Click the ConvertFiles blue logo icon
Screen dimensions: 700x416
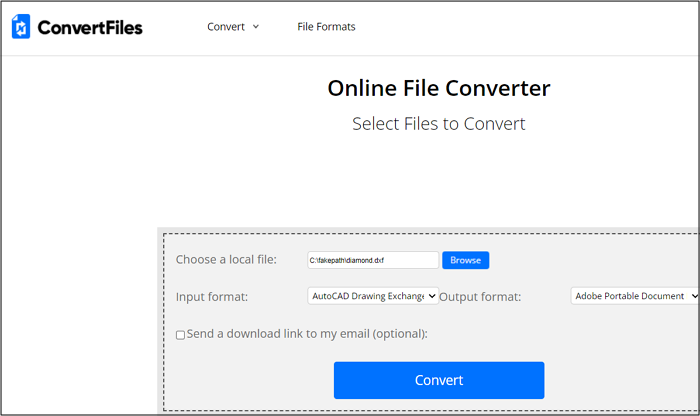point(21,26)
